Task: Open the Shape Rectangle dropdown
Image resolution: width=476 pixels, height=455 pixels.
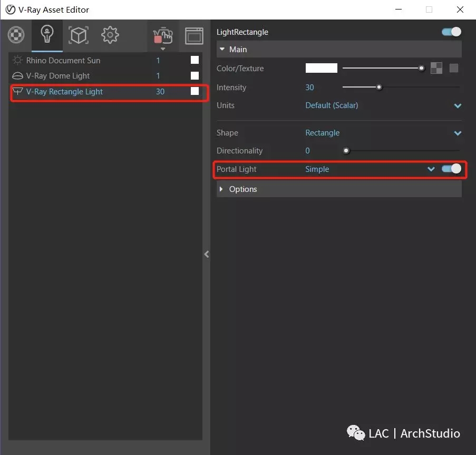Action: click(383, 133)
